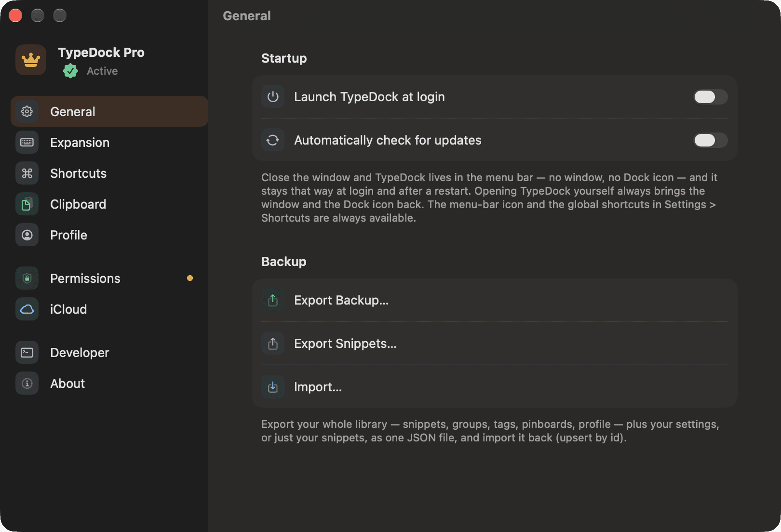Switch to the Clipboard section
Screen dimensions: 781x532
109,204
